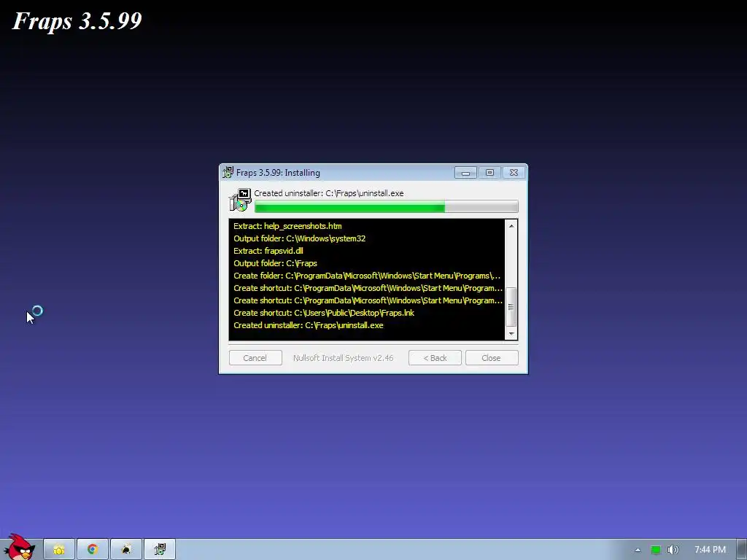Select the Fraps.lnk desktop shortcut log line
The width and height of the screenshot is (747, 560).
pos(324,313)
